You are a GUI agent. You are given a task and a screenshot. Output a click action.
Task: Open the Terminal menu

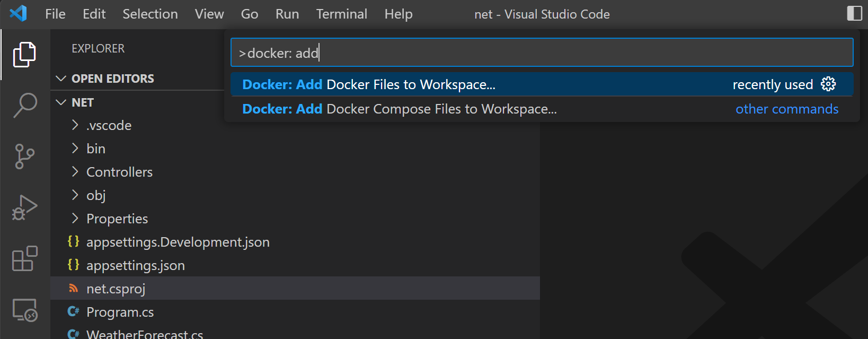pos(342,14)
